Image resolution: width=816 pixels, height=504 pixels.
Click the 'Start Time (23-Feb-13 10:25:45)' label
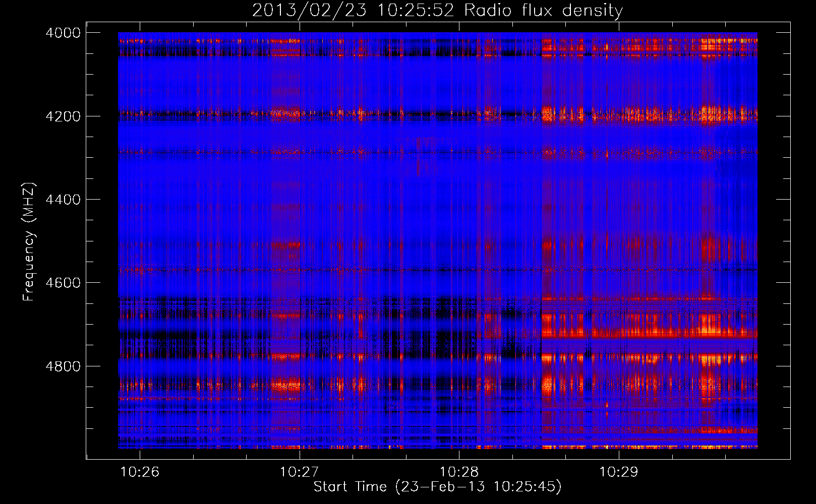[x=437, y=487]
